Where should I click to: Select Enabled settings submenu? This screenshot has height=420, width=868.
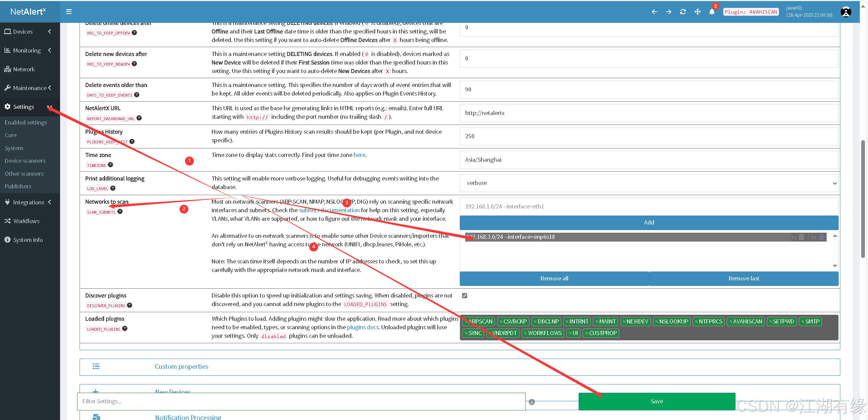[x=26, y=122]
